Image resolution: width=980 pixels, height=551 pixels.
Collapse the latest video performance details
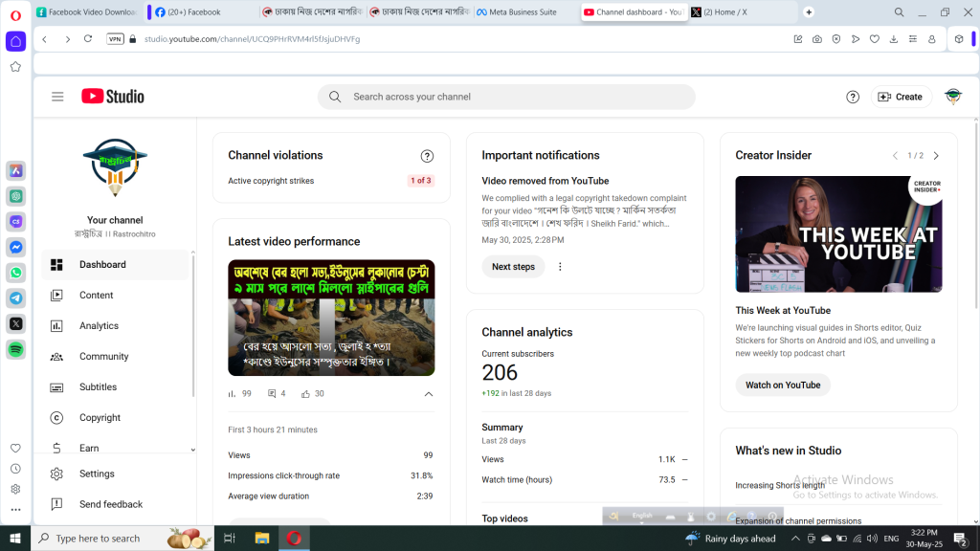point(428,394)
